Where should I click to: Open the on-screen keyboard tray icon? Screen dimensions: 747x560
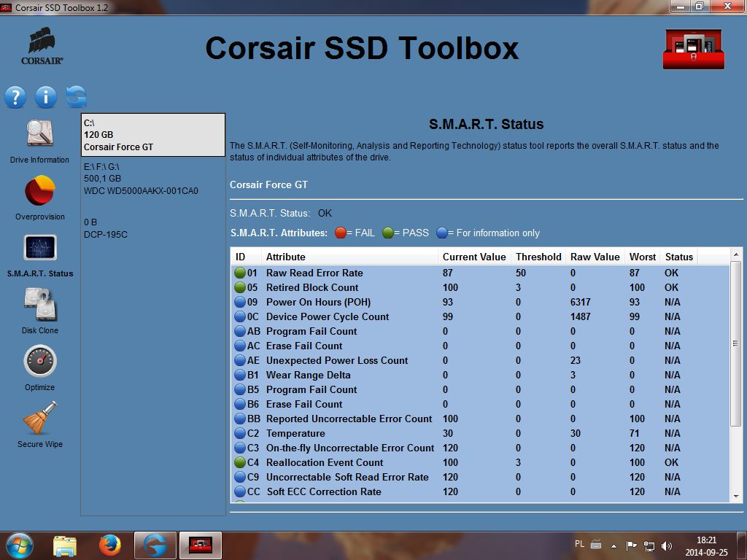tap(596, 545)
